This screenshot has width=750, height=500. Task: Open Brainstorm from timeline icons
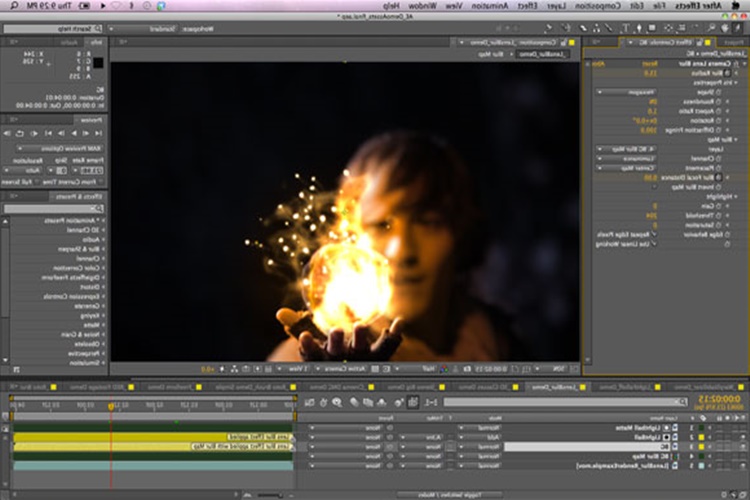pyautogui.click(x=337, y=402)
